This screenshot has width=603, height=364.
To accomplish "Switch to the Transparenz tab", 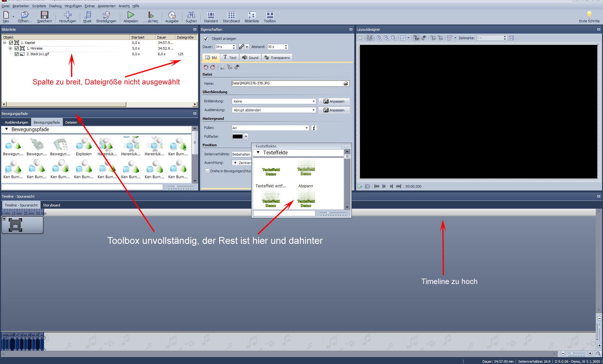I will click(x=277, y=58).
